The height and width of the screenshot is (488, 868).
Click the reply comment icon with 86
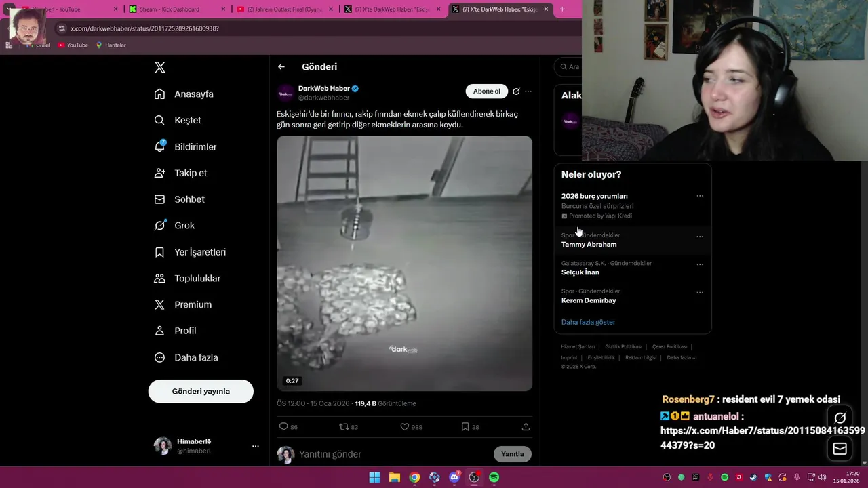[x=288, y=427]
